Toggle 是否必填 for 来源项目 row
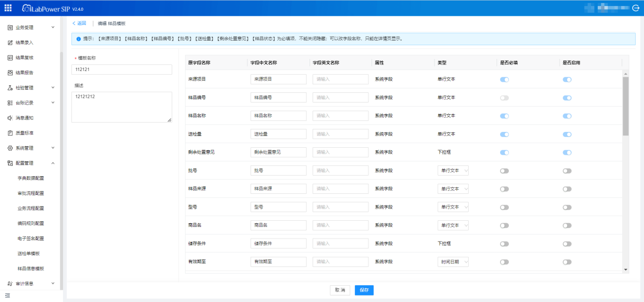The width and height of the screenshot is (644, 302). point(504,80)
